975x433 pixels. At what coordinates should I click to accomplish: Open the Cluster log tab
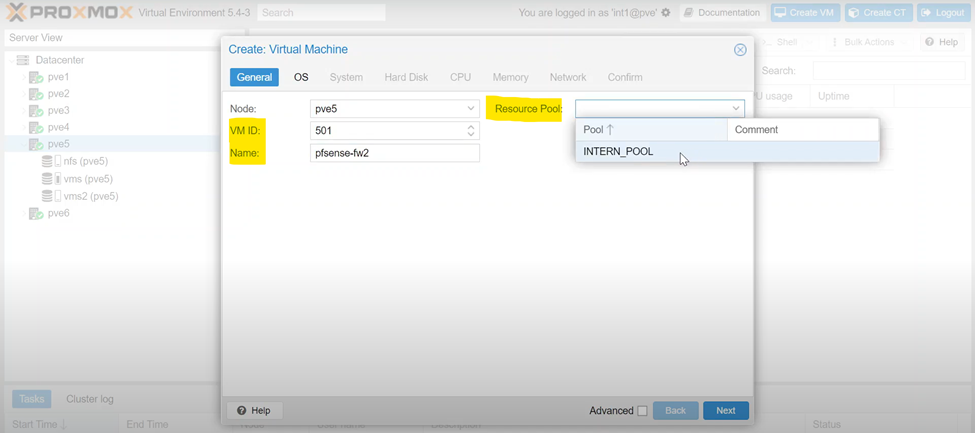coord(90,399)
